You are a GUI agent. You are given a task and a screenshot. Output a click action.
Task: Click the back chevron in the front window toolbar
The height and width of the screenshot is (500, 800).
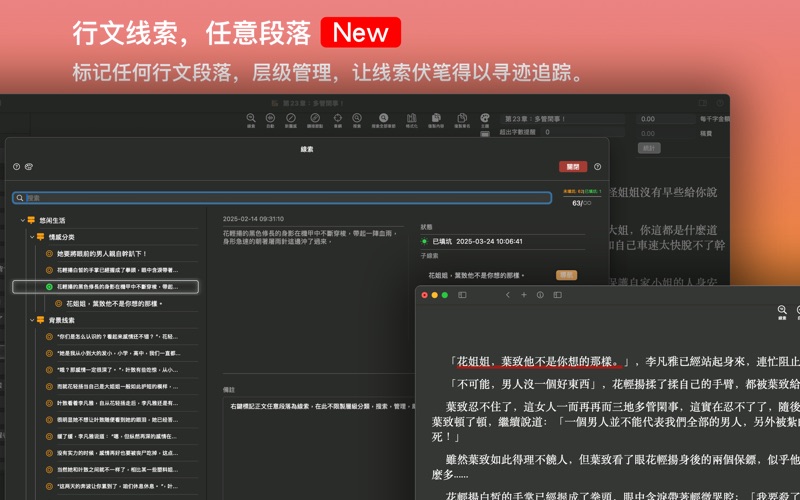pyautogui.click(x=508, y=295)
